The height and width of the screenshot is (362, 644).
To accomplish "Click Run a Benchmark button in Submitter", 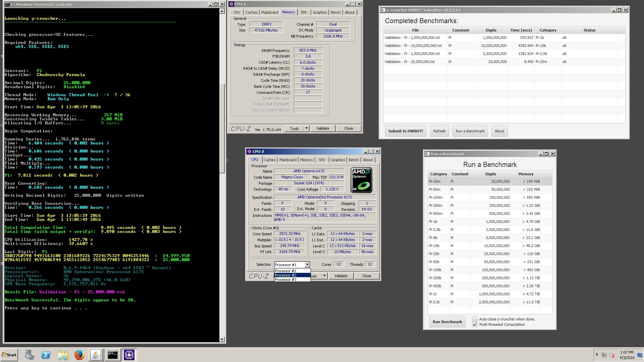I will click(470, 131).
